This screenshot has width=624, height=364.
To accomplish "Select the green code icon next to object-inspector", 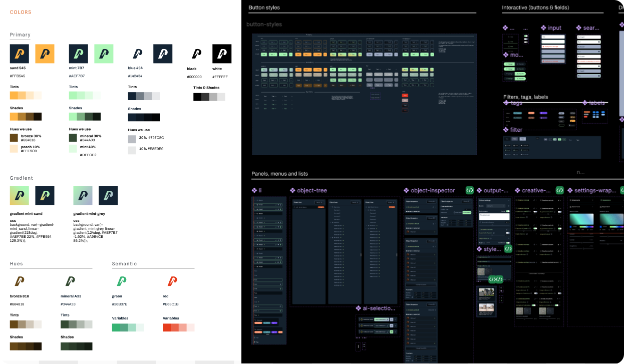I will coord(470,190).
